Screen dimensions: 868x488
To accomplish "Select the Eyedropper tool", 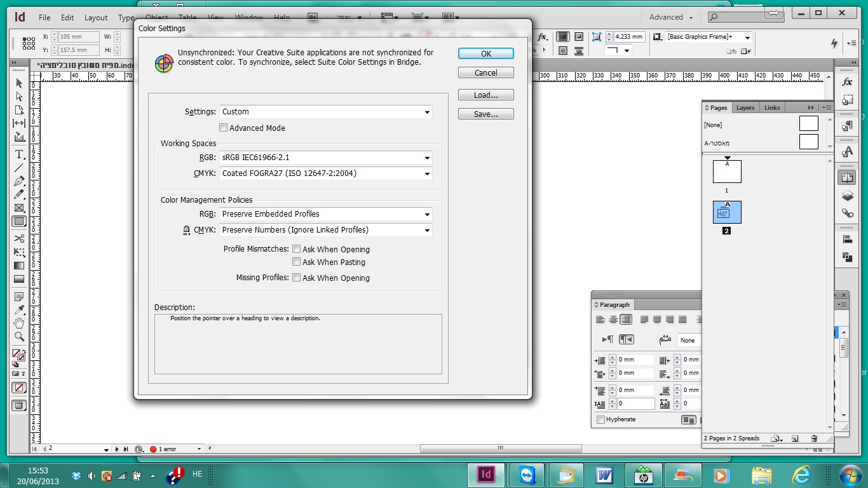I will (19, 310).
